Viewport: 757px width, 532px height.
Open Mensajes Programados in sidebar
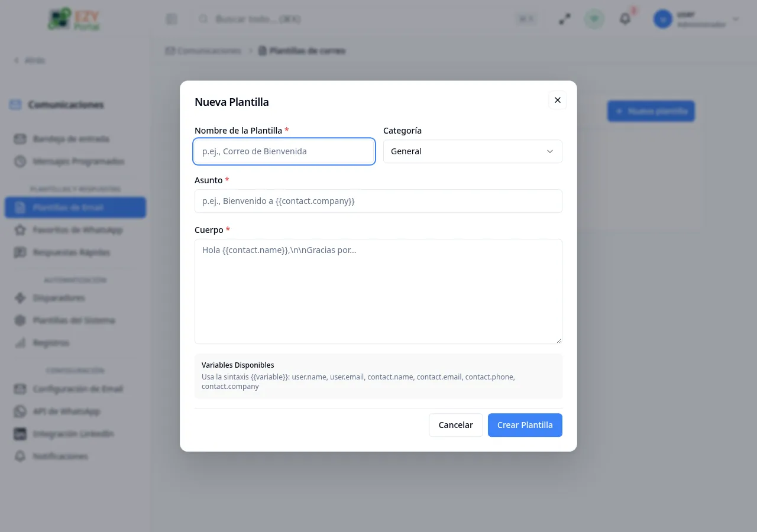tap(75, 161)
